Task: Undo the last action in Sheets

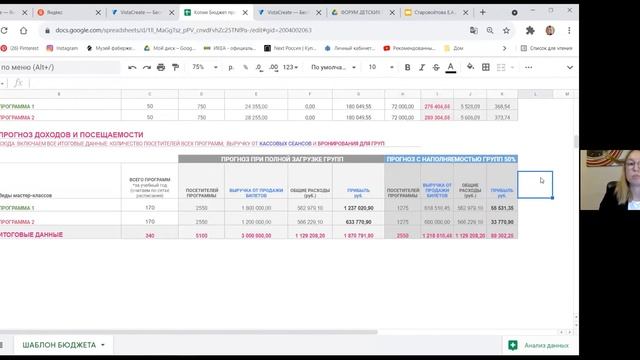Action: 132,67
